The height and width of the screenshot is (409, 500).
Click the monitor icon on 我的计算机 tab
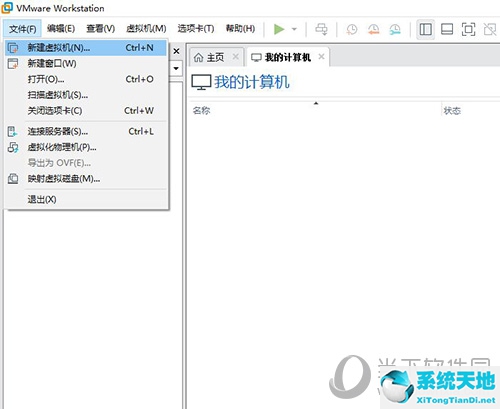coord(256,58)
